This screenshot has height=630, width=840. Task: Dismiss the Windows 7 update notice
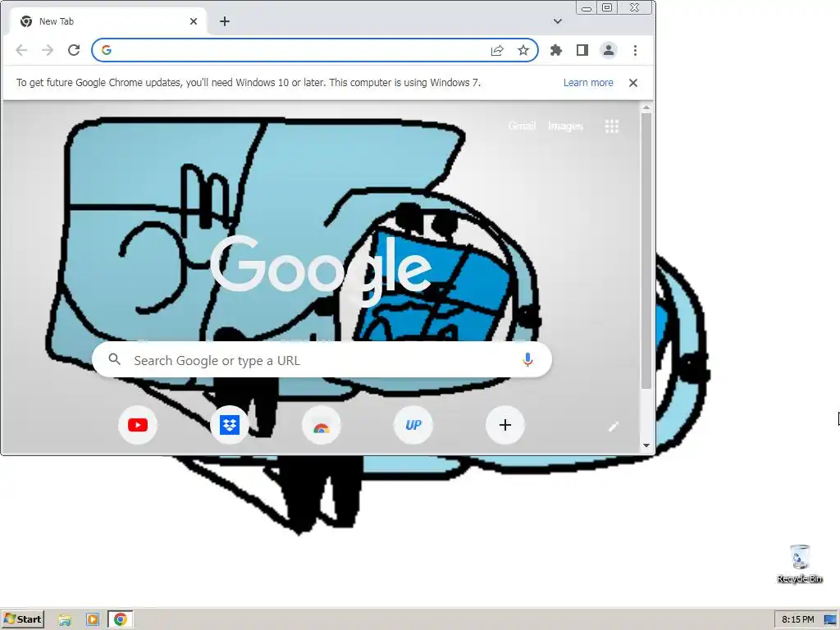(633, 83)
